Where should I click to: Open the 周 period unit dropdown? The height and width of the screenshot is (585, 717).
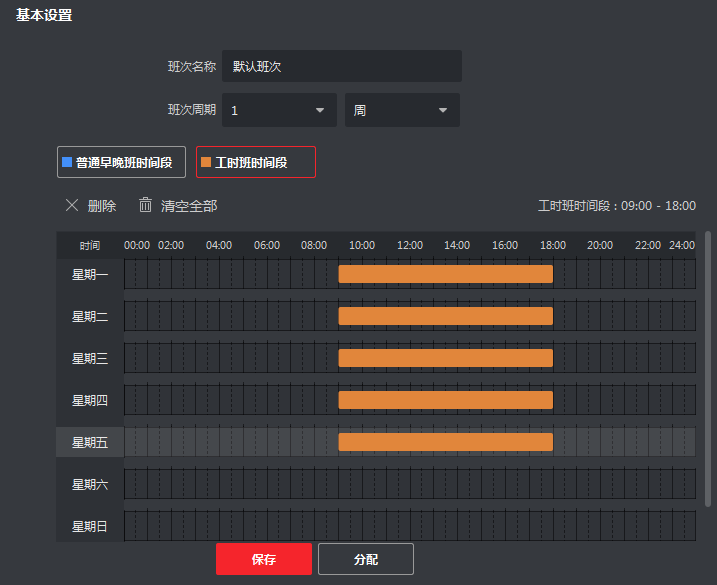[402, 110]
